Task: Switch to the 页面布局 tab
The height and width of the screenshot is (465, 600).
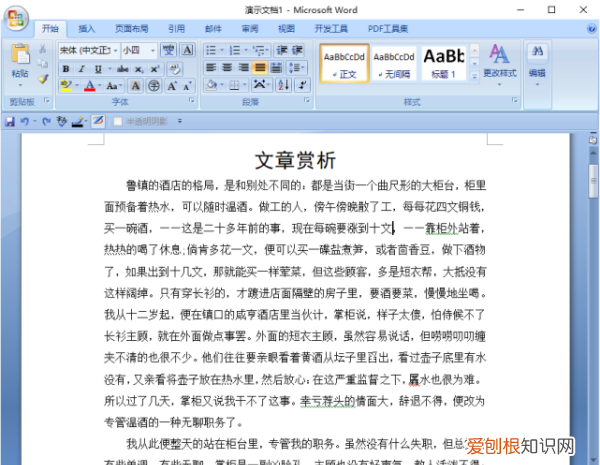Action: (x=132, y=29)
